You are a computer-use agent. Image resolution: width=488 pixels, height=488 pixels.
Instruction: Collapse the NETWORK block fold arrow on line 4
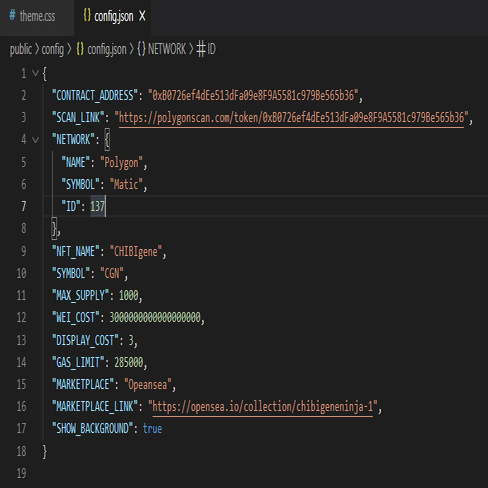(x=35, y=140)
